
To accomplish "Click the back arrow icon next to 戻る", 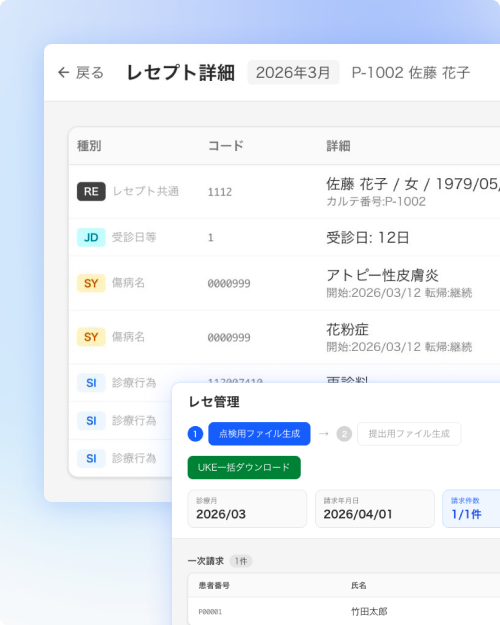I will (63, 73).
